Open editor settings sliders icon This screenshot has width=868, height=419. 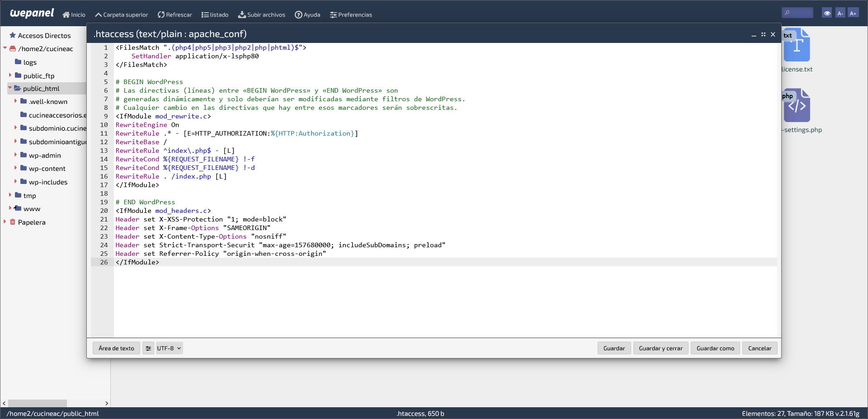tap(148, 348)
